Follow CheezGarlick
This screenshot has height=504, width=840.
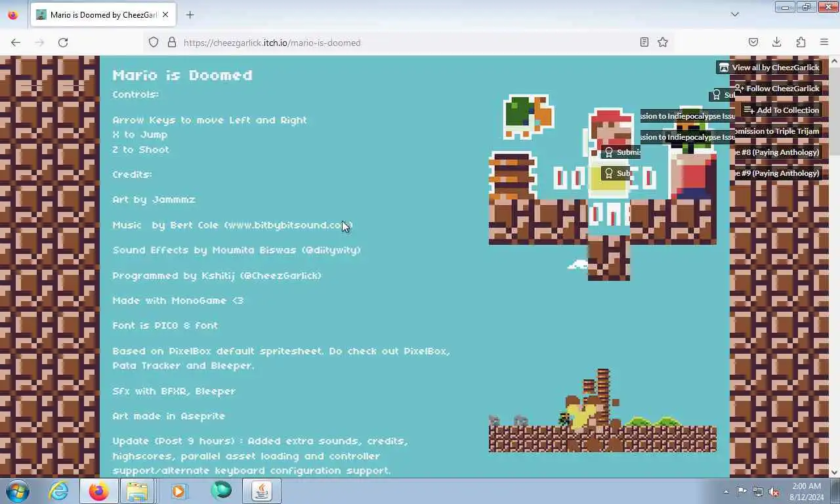[x=777, y=88]
